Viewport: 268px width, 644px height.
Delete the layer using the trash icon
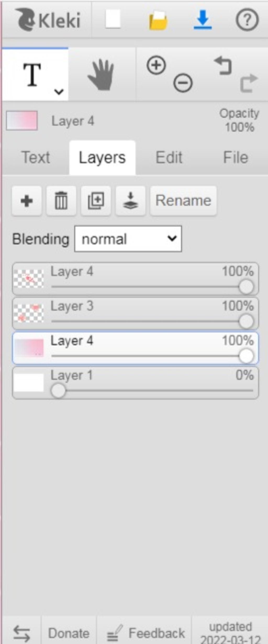click(x=61, y=201)
